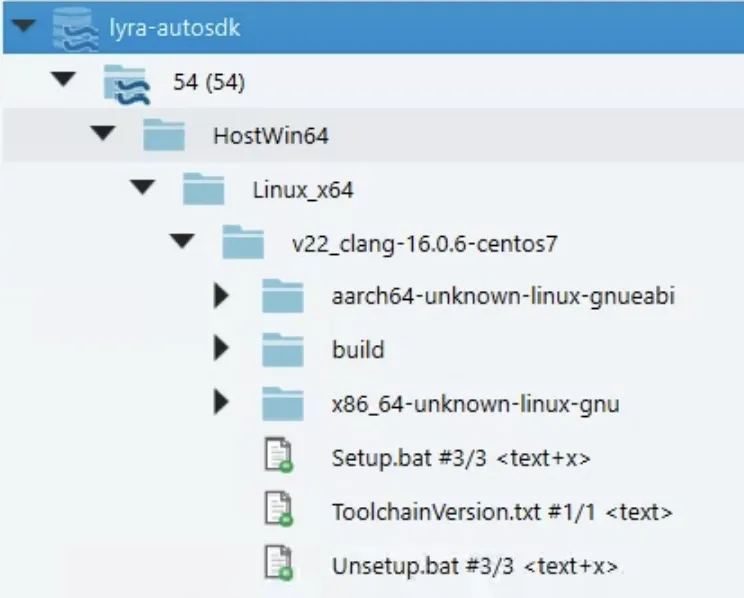Screen dimensions: 744x598
Task: Collapse the lyra-autosdk depot node
Action: pos(24,27)
